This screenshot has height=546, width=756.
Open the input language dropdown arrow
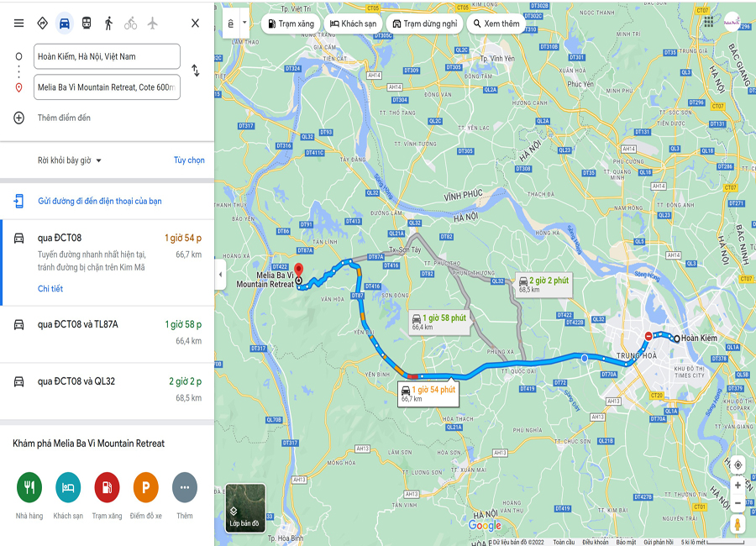[x=244, y=23]
